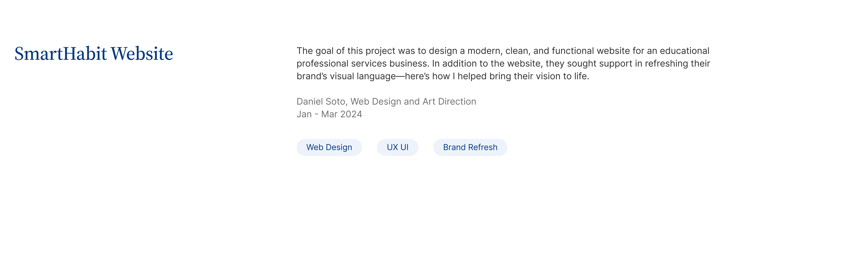The height and width of the screenshot is (278, 868).
Task: Click the word "Website" in the title
Action: pos(142,54)
